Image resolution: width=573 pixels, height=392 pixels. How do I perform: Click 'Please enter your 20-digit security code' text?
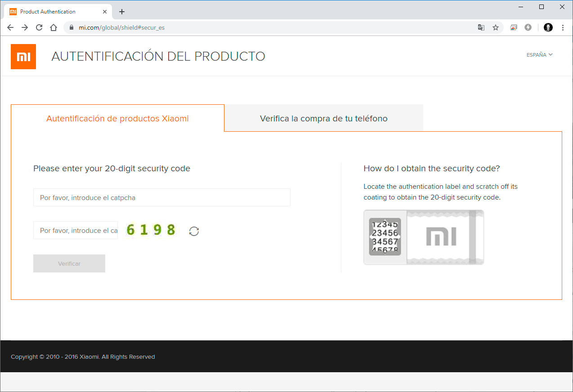pos(112,169)
